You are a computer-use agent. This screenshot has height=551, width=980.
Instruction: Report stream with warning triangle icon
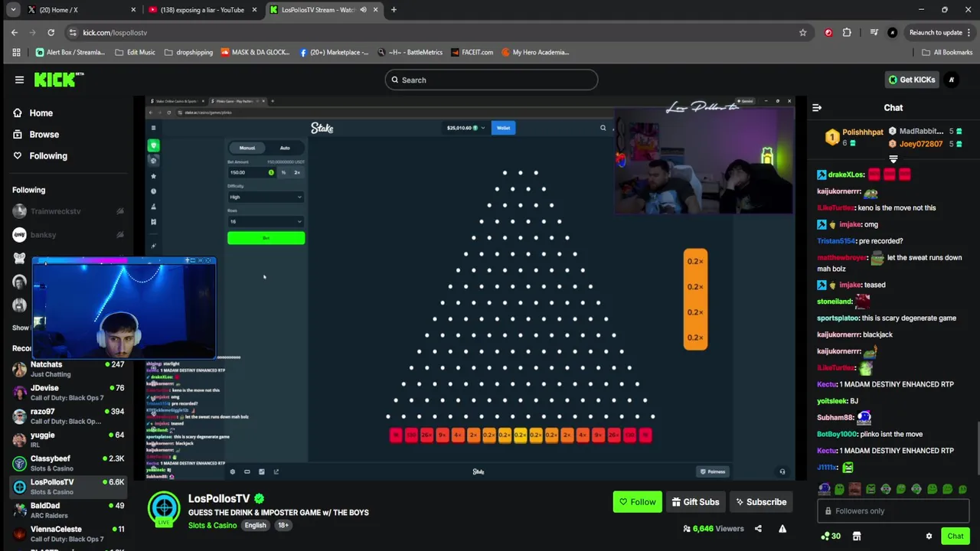point(782,529)
